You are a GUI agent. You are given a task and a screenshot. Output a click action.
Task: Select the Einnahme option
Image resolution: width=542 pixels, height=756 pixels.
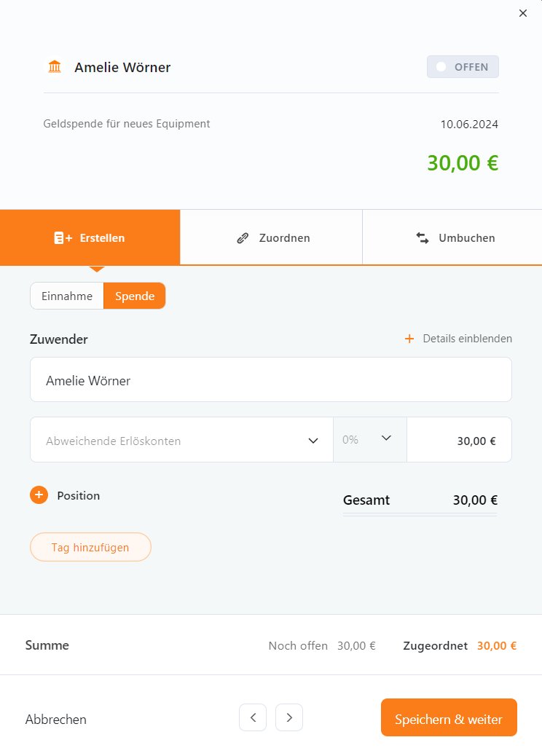(67, 296)
